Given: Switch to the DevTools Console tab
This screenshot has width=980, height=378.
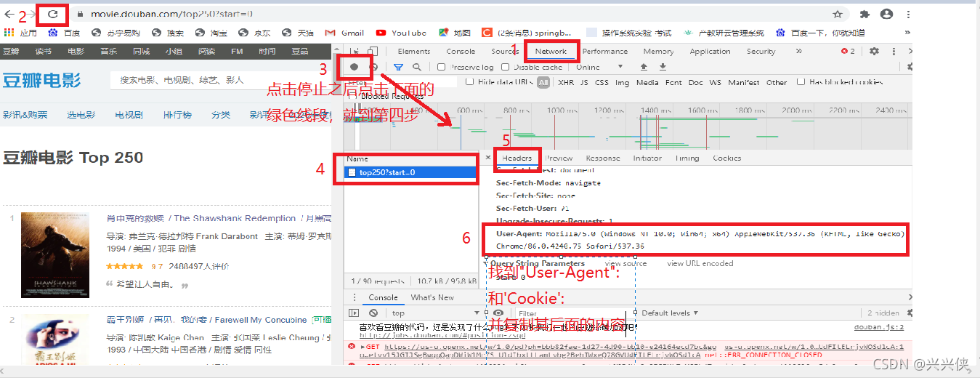Looking at the screenshot, I should click(x=461, y=52).
